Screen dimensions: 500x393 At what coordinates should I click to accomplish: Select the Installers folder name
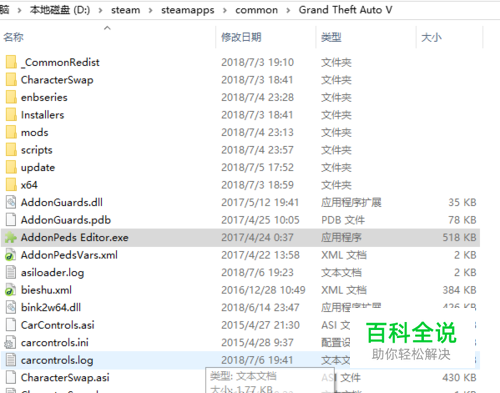tap(42, 115)
